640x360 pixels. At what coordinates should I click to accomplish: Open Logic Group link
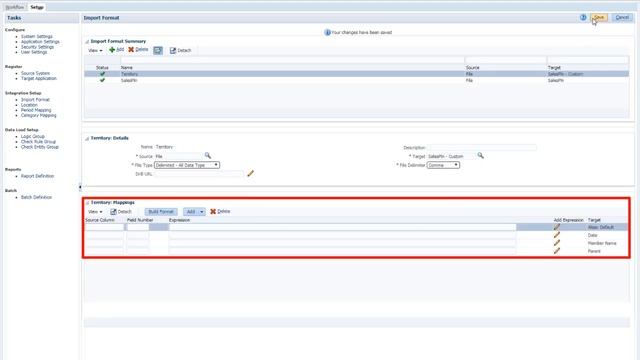click(33, 136)
